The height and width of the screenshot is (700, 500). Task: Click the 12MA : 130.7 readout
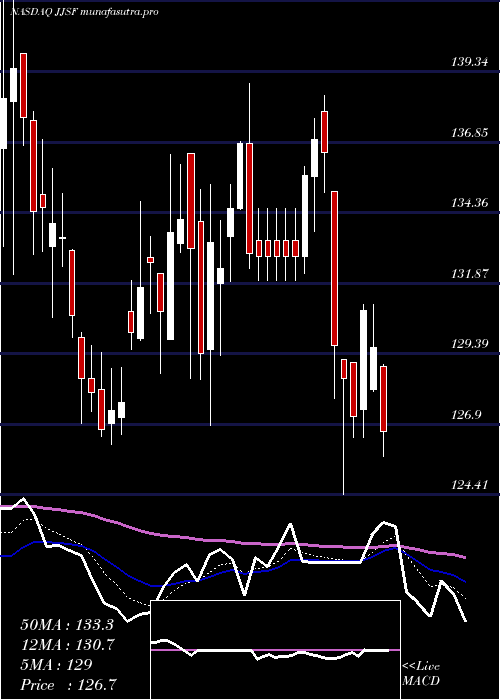point(67,645)
